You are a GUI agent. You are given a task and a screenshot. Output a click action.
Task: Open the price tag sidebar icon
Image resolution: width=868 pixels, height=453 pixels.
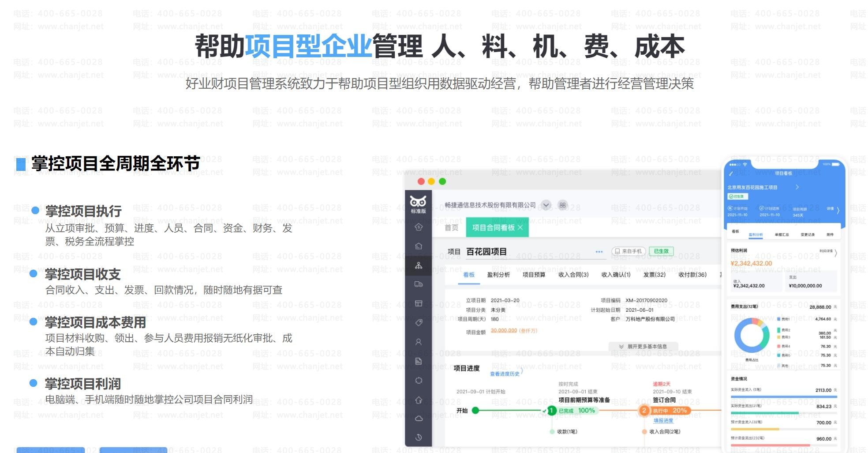click(x=419, y=322)
